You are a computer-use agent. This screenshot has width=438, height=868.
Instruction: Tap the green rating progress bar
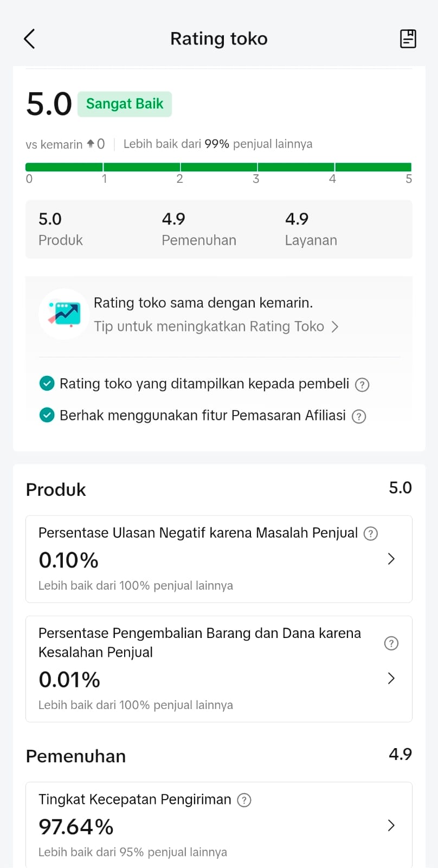click(218, 167)
